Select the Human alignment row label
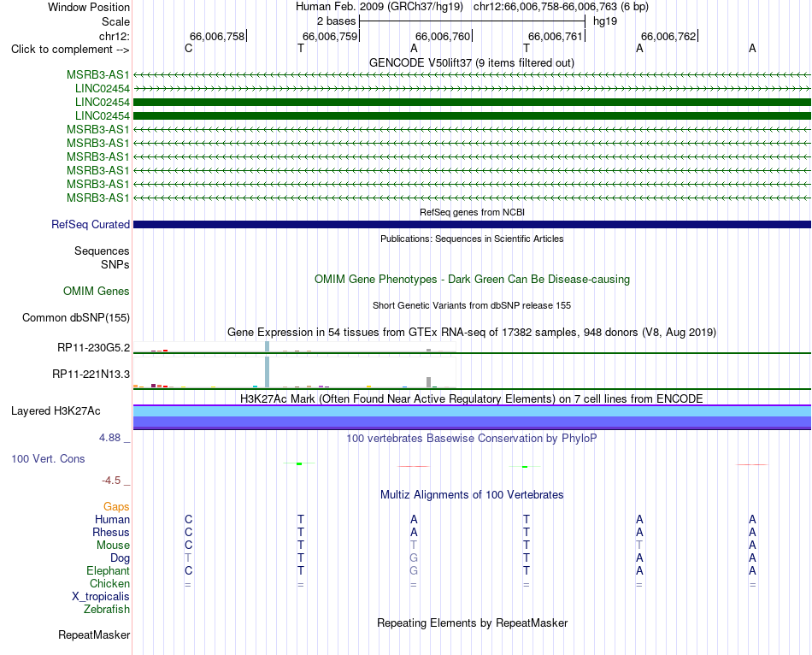 tap(112, 519)
